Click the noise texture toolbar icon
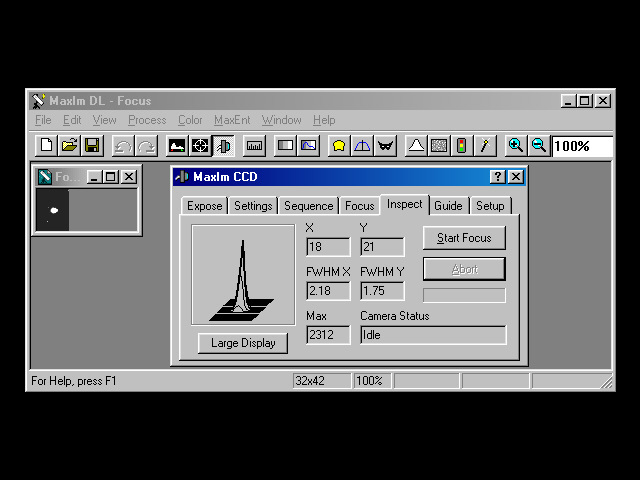The height and width of the screenshot is (480, 640). point(439,146)
